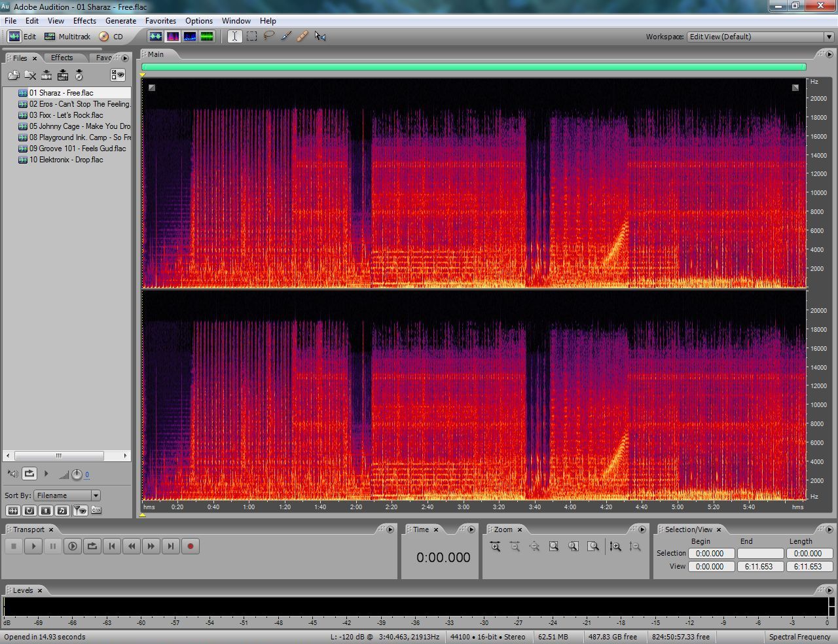This screenshot has width=838, height=644.
Task: Select the Time Selection tool
Action: [234, 37]
